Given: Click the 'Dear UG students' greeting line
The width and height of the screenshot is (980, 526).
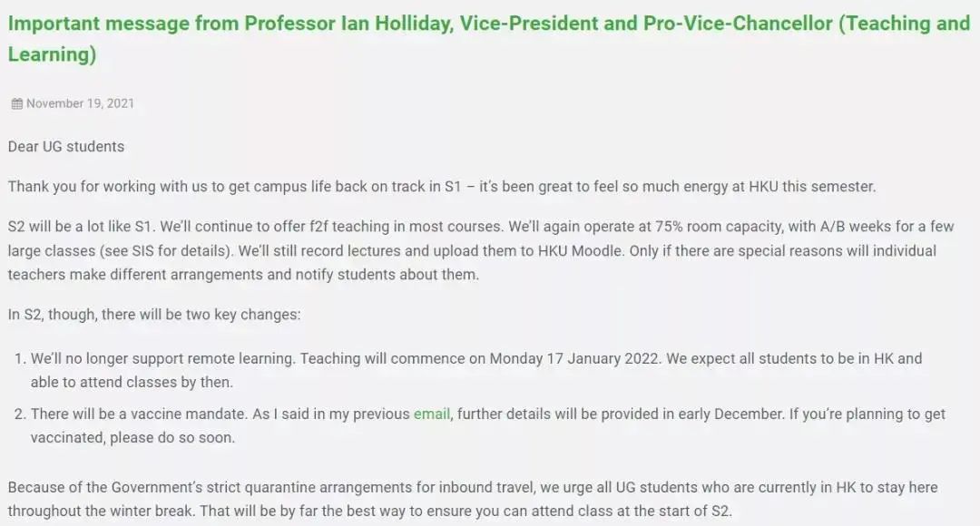Looking at the screenshot, I should 66,147.
